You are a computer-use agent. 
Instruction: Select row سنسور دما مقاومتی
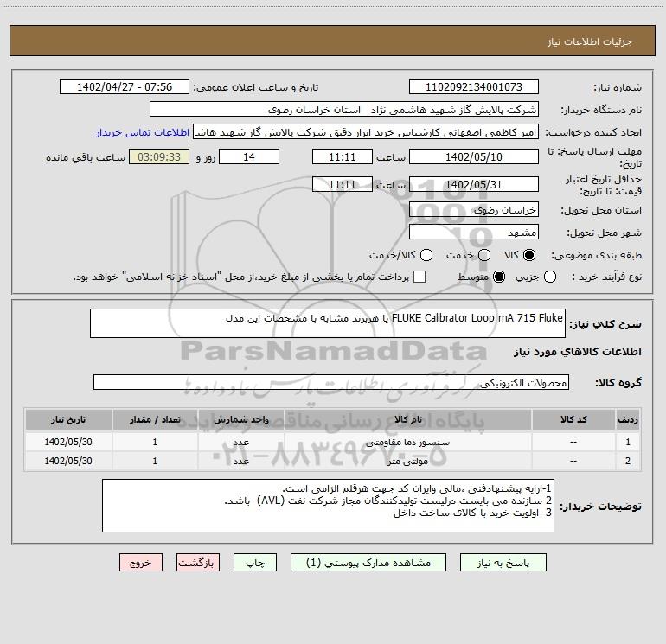click(333, 442)
